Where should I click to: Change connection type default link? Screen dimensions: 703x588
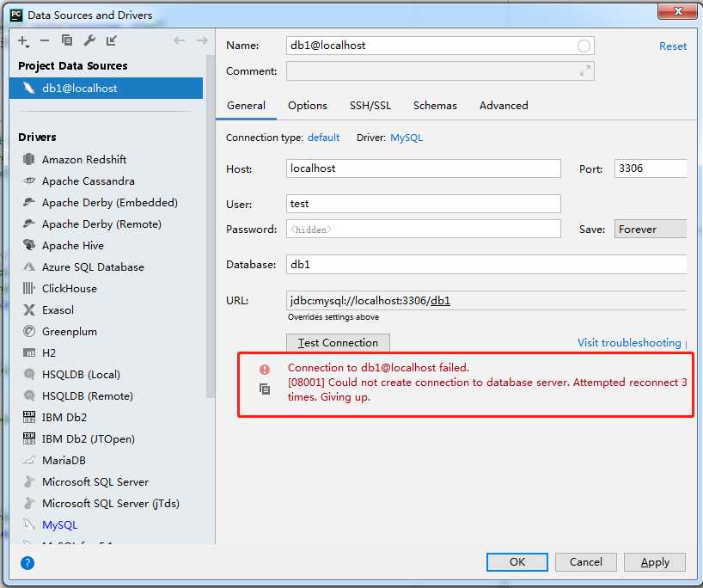coord(324,138)
